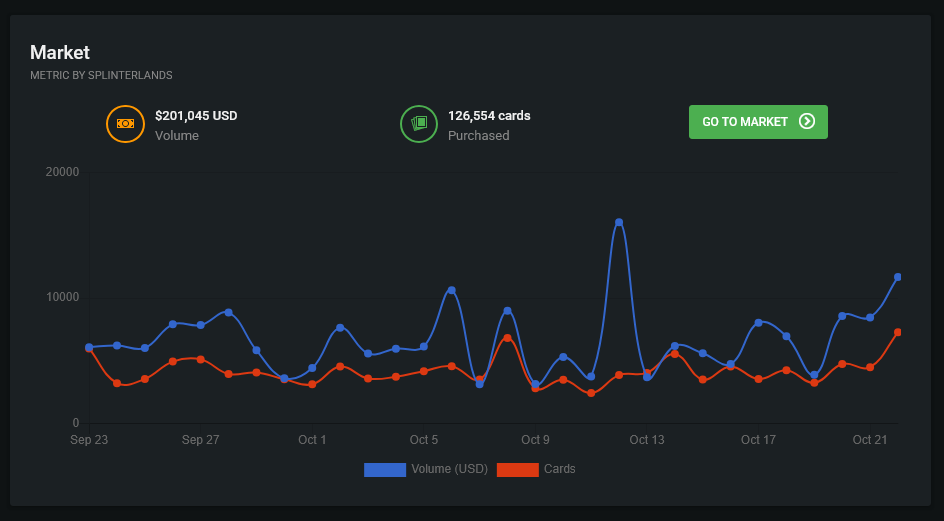
Task: Click the 10000 y-axis label
Action: [62, 298]
